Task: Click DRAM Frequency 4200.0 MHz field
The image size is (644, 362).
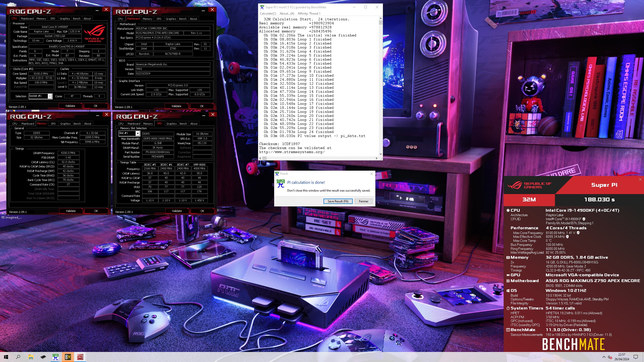Action: point(68,153)
